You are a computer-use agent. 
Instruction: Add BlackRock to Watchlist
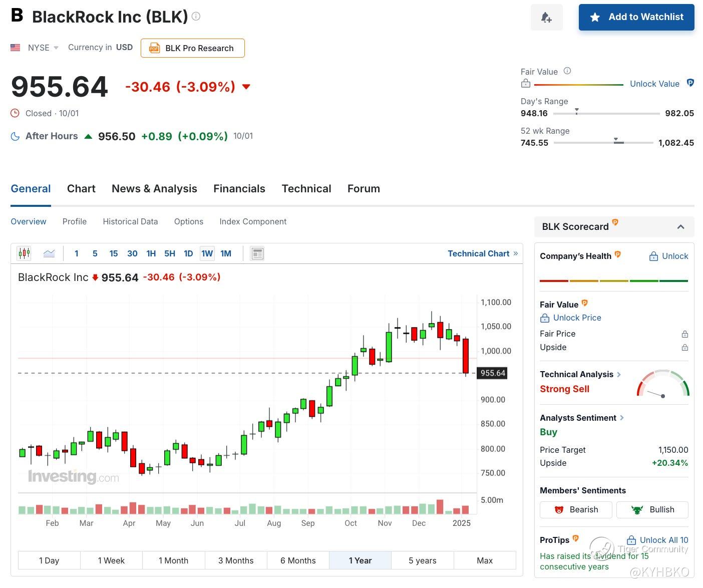click(x=636, y=18)
